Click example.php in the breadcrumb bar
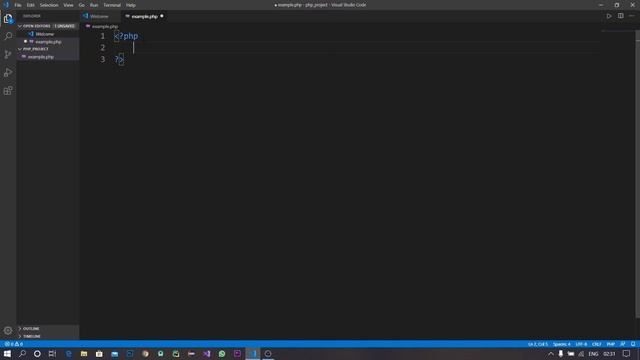Screen dimensions: 640x360 click(104, 27)
